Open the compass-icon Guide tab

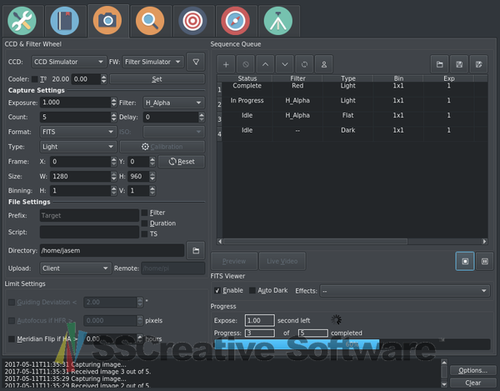[x=235, y=21]
